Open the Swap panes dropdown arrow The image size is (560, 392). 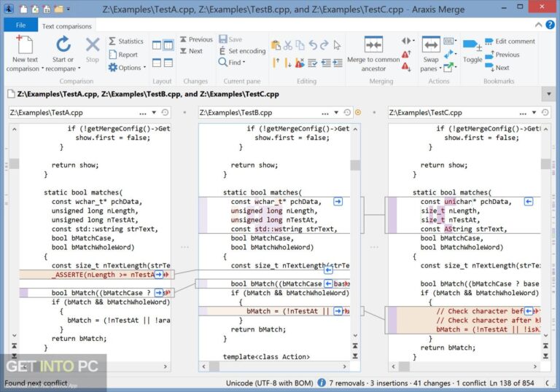coord(440,68)
